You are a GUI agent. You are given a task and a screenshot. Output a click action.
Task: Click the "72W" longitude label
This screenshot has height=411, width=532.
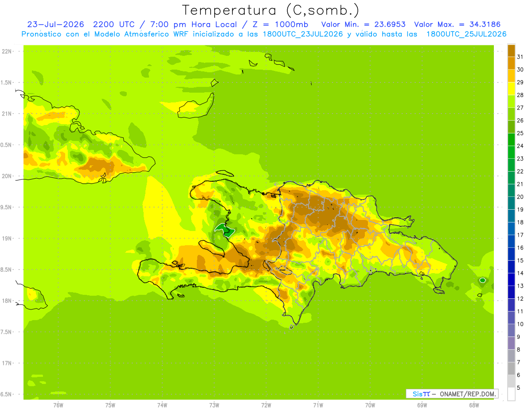tap(266, 405)
